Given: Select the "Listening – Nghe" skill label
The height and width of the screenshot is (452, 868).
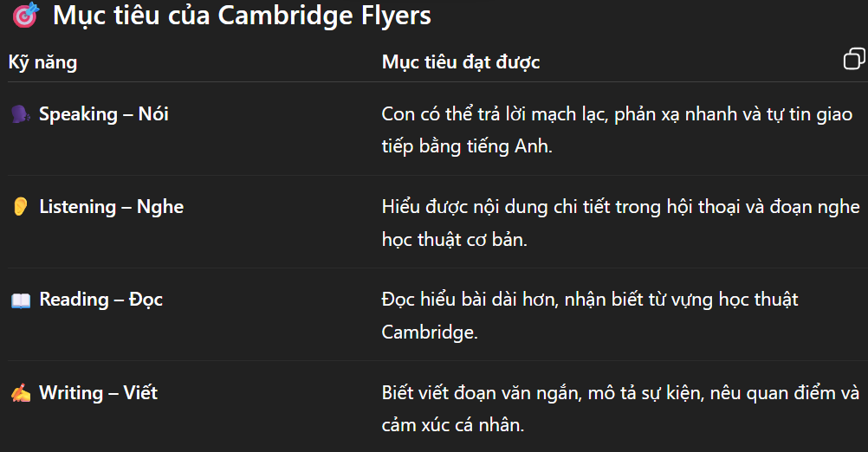Looking at the screenshot, I should click(111, 207).
